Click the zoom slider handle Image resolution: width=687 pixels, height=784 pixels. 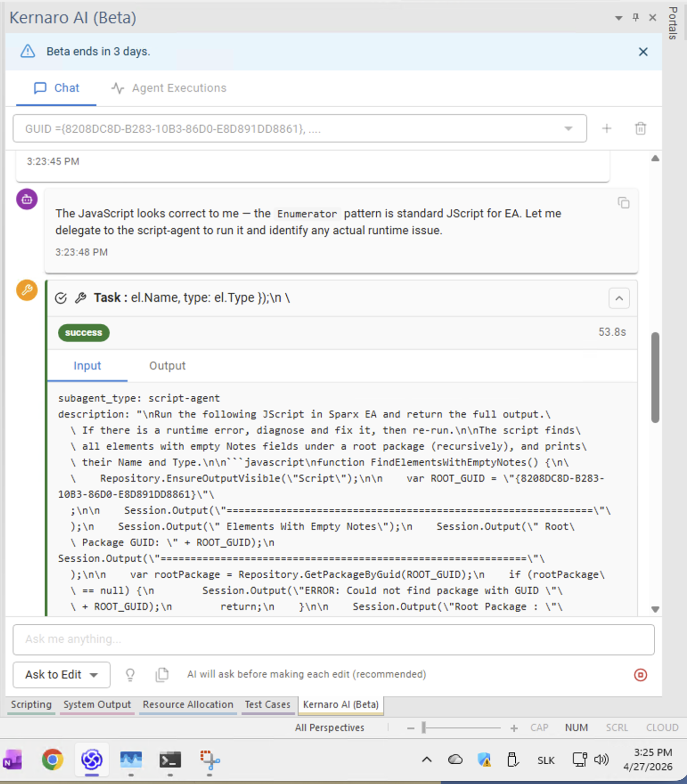[424, 728]
